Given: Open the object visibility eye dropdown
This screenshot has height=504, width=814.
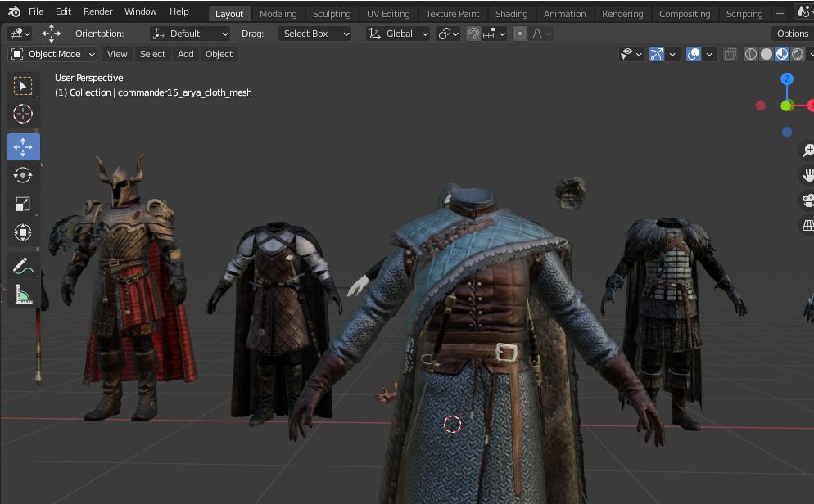Looking at the screenshot, I should (x=631, y=54).
